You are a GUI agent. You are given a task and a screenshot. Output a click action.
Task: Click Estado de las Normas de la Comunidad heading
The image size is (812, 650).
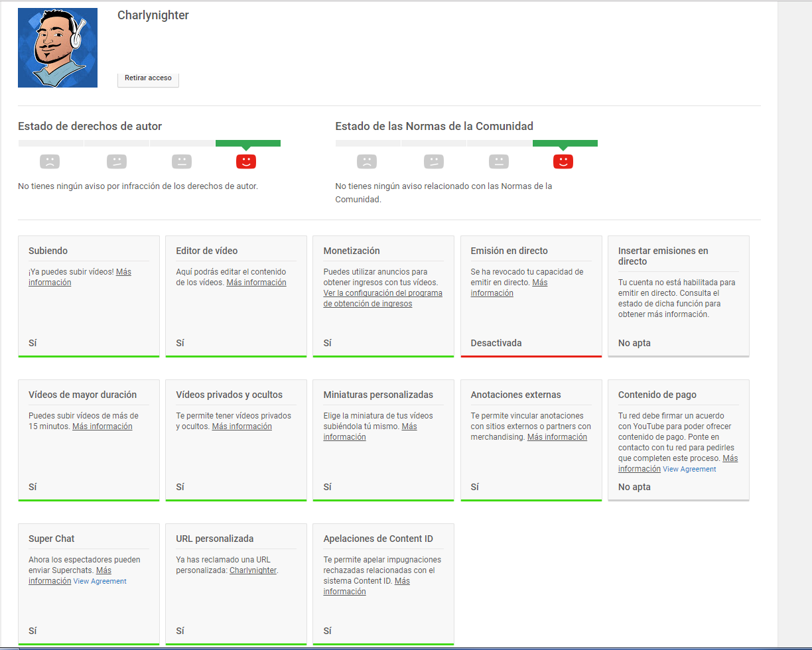[x=434, y=126]
